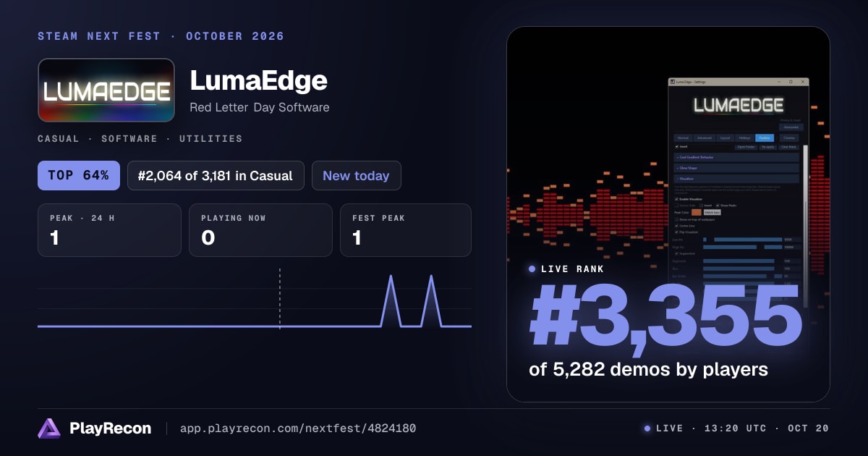This screenshot has height=456, width=868.
Task: Adjust the Low Hz slider
Action: click(x=742, y=240)
